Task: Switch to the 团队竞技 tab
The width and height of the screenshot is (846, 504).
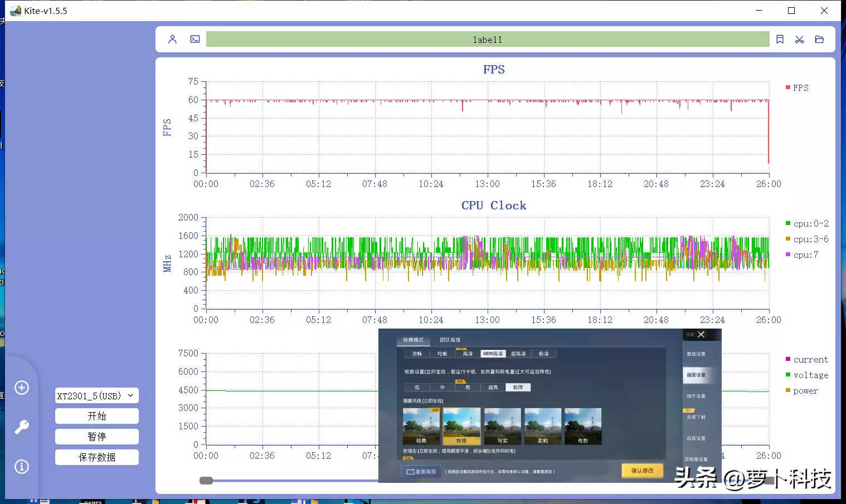Action: click(450, 340)
